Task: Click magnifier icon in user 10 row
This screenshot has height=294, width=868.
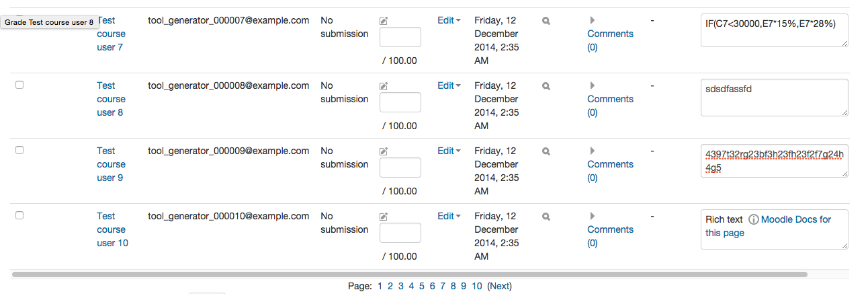Action: pyautogui.click(x=546, y=217)
